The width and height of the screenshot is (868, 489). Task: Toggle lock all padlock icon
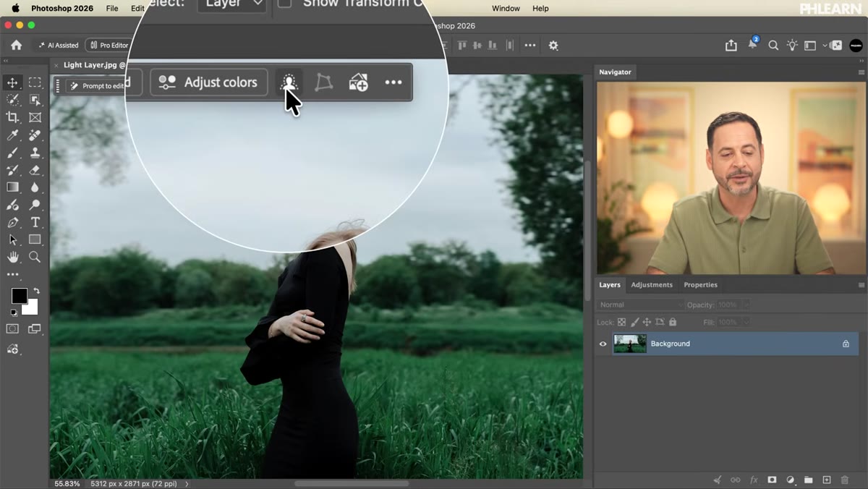673,322
